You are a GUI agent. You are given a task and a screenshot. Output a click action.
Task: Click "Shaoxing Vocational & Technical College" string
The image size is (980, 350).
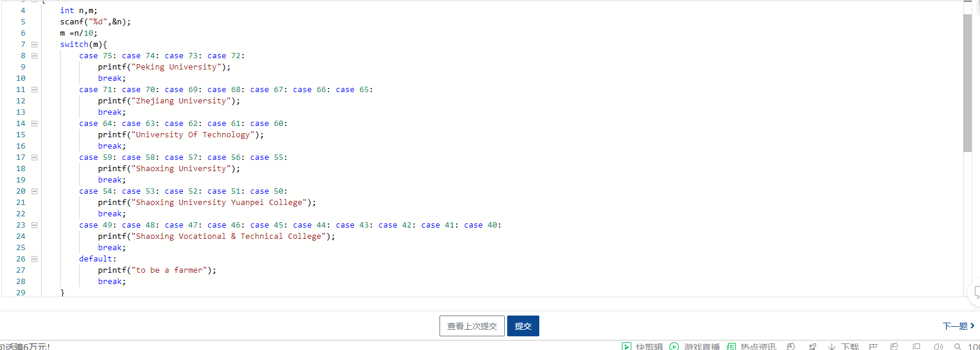[x=229, y=237]
